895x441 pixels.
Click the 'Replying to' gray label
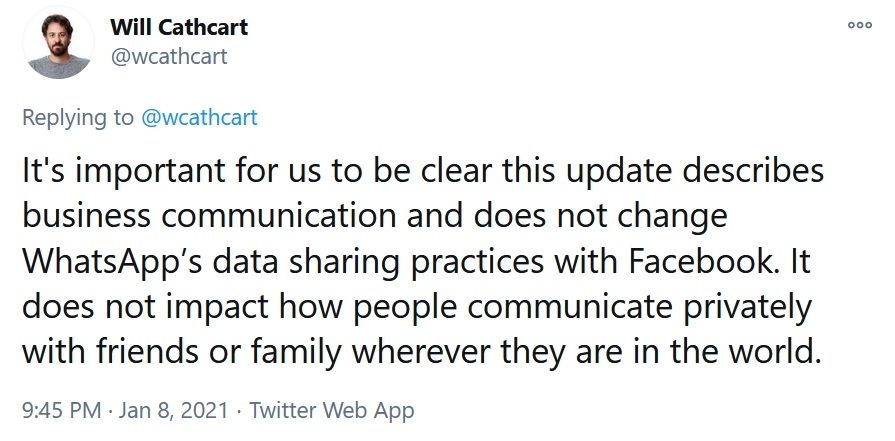click(x=77, y=118)
